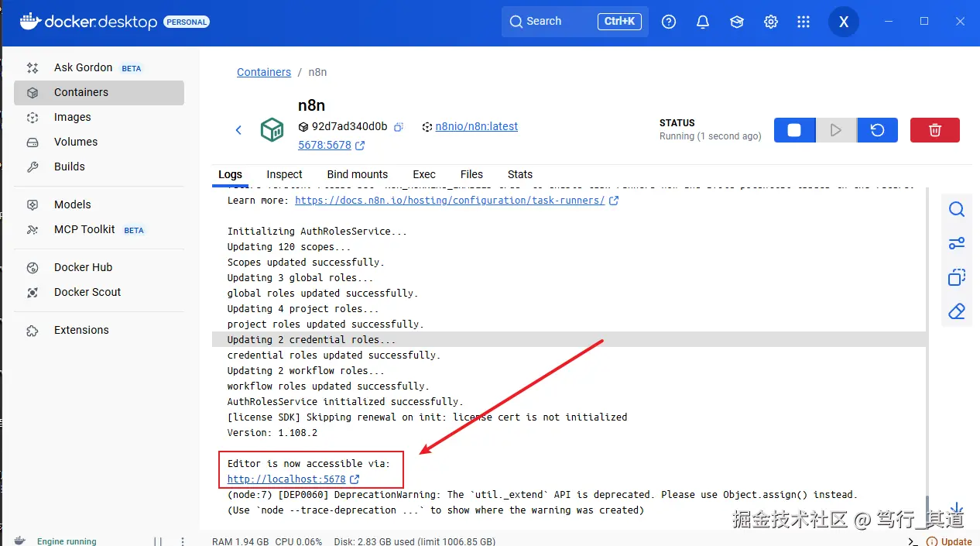980x546 pixels.
Task: Copy container ID 92d7ad340d0b
Action: [x=399, y=126]
